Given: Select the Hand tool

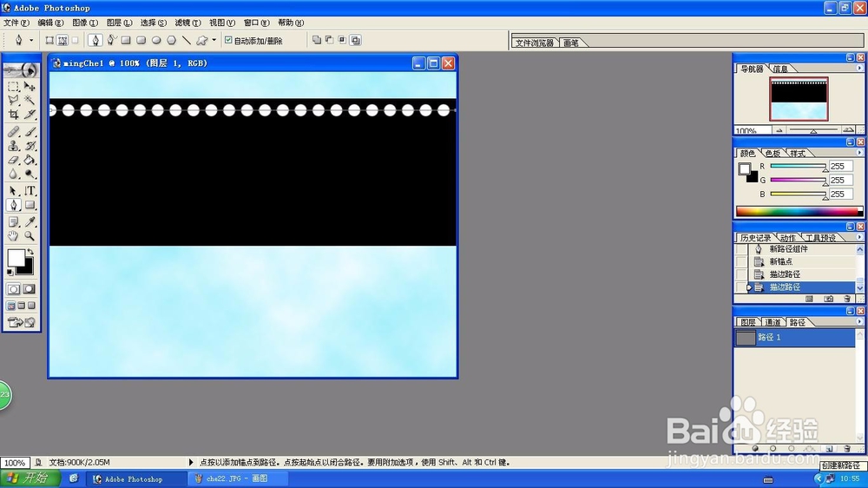Looking at the screenshot, I should [x=13, y=236].
